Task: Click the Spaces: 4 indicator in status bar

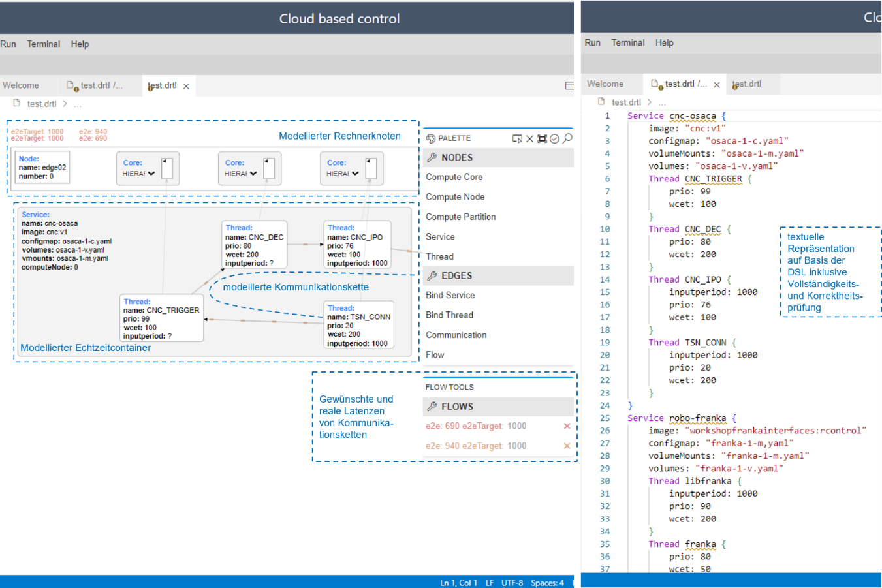Action: click(547, 583)
